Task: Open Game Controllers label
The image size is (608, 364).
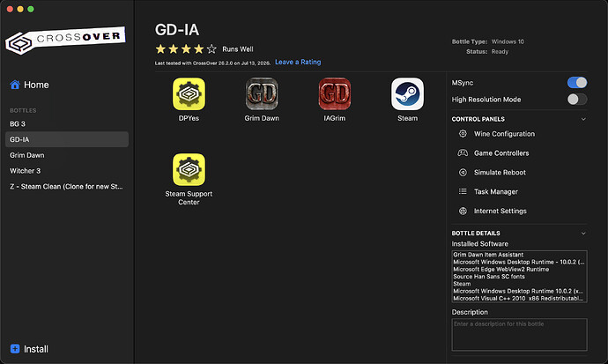Action: 501,153
